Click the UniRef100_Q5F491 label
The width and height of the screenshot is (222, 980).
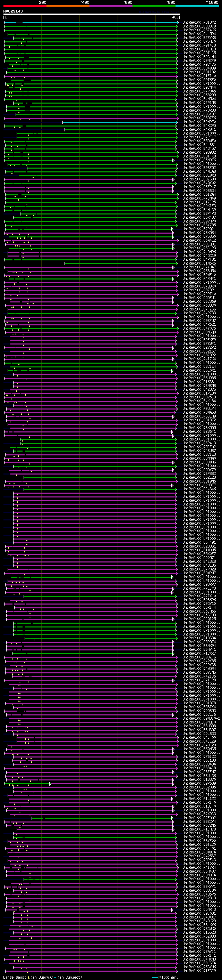click(x=199, y=543)
